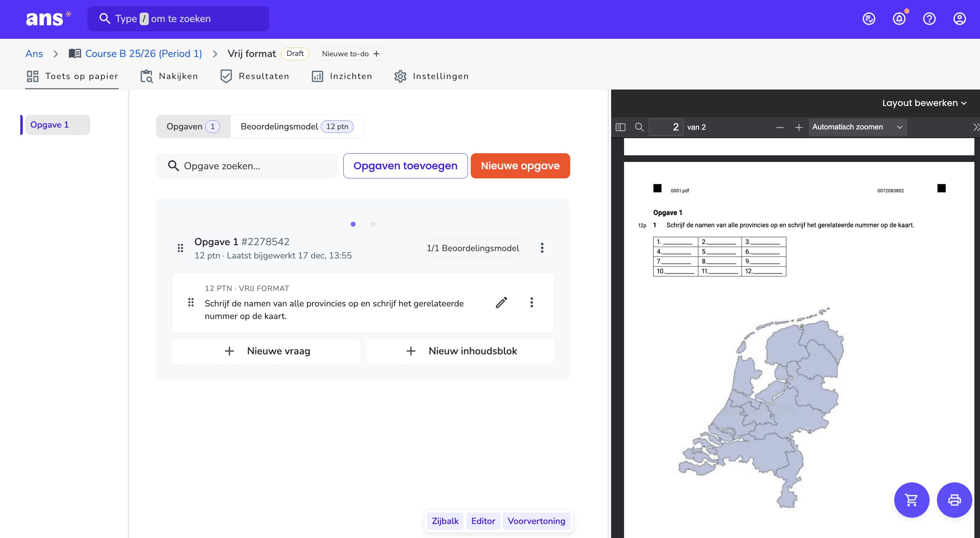Toggle the Voorvertoning view button
980x538 pixels.
(x=537, y=521)
